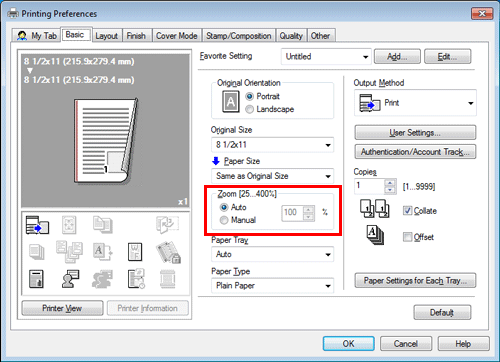Click the zoom percentage up arrow
This screenshot has width=500, height=362.
click(309, 209)
